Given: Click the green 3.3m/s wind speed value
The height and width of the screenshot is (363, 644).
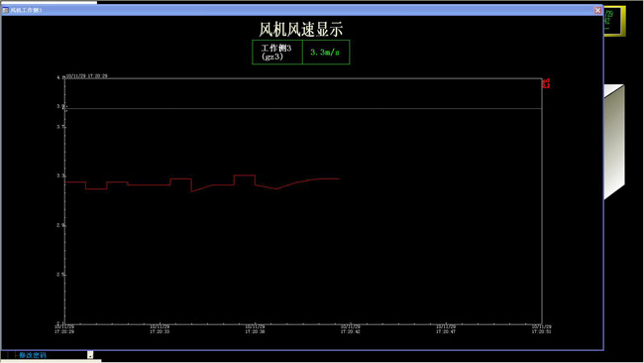Looking at the screenshot, I should [325, 53].
